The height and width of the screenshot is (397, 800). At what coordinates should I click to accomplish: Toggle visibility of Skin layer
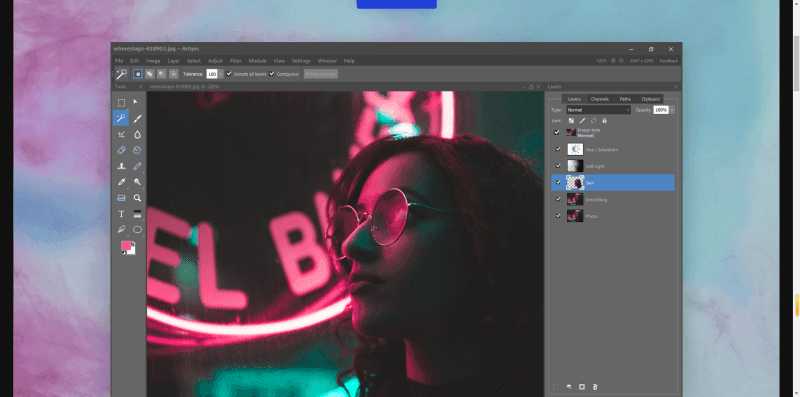[558, 183]
